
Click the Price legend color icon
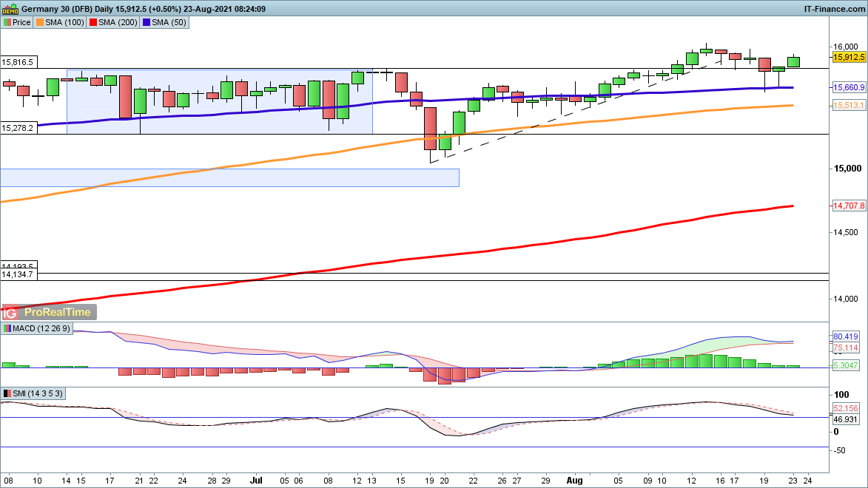7,22
